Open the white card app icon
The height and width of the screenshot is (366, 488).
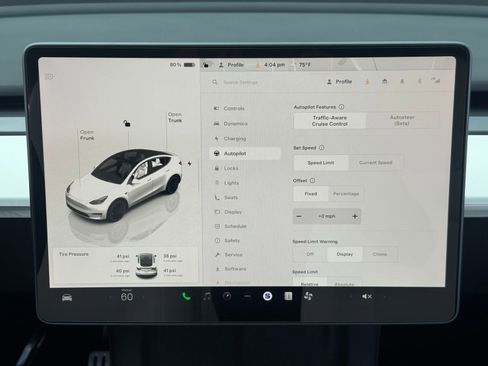(288, 296)
